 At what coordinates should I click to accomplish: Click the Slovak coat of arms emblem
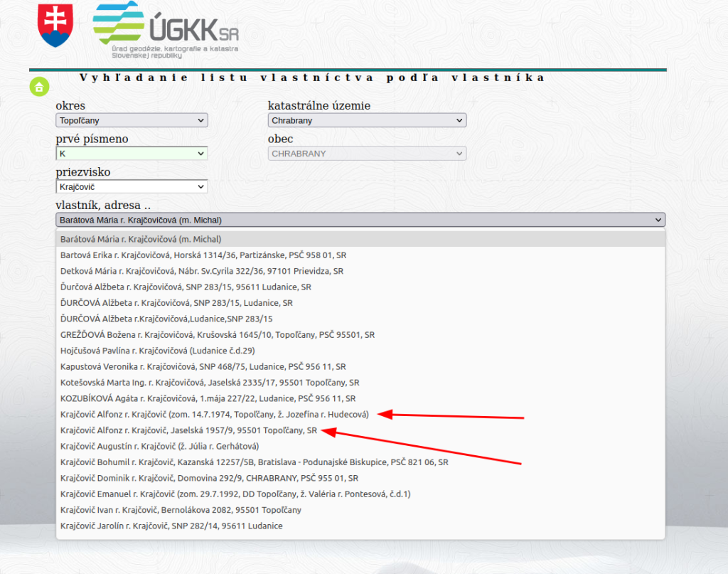55,25
